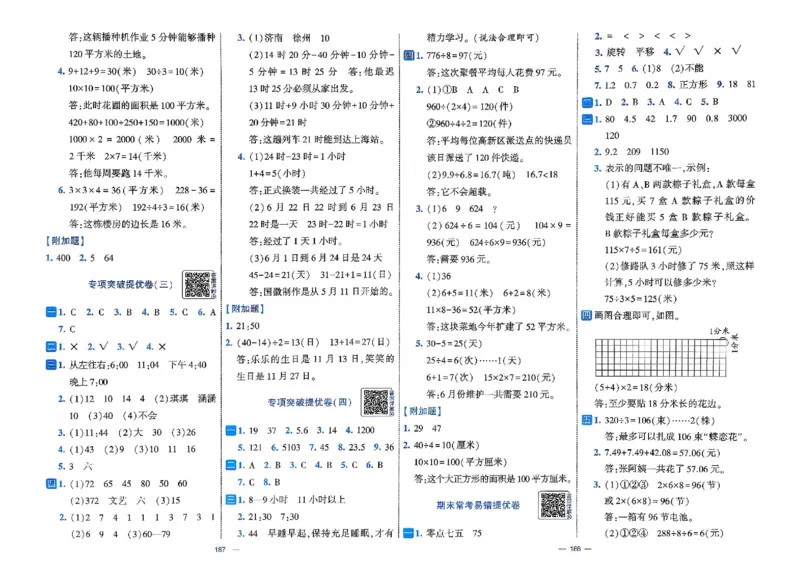Viewport: 800px width, 566px height.
Task: Click the answer 21:30 7:30
Action: 273,517
